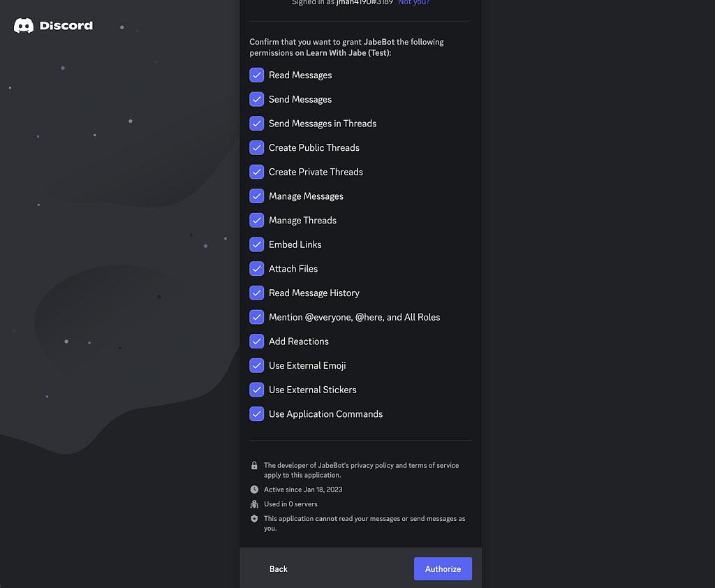Toggle the Manage Threads checkbox
The width and height of the screenshot is (715, 588).
257,220
